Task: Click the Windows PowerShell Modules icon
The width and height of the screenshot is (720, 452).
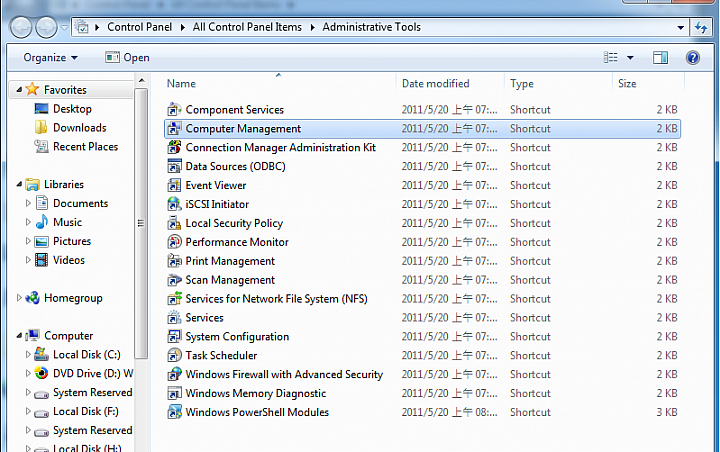Action: 174,412
